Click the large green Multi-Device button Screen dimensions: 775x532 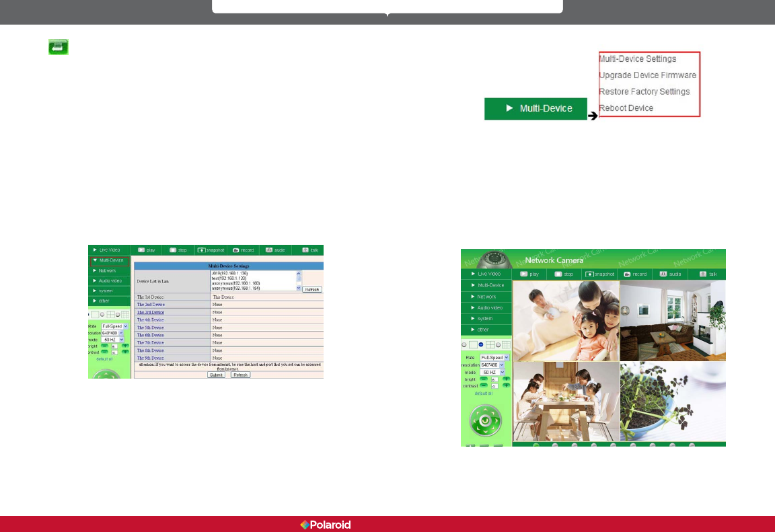point(536,109)
